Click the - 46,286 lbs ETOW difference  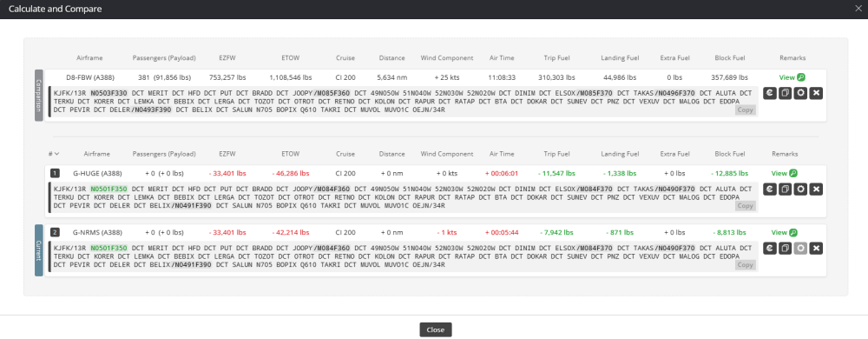(x=291, y=173)
